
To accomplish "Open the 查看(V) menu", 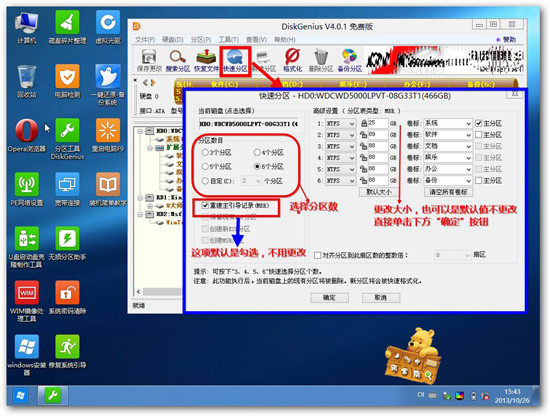I will tap(256, 40).
